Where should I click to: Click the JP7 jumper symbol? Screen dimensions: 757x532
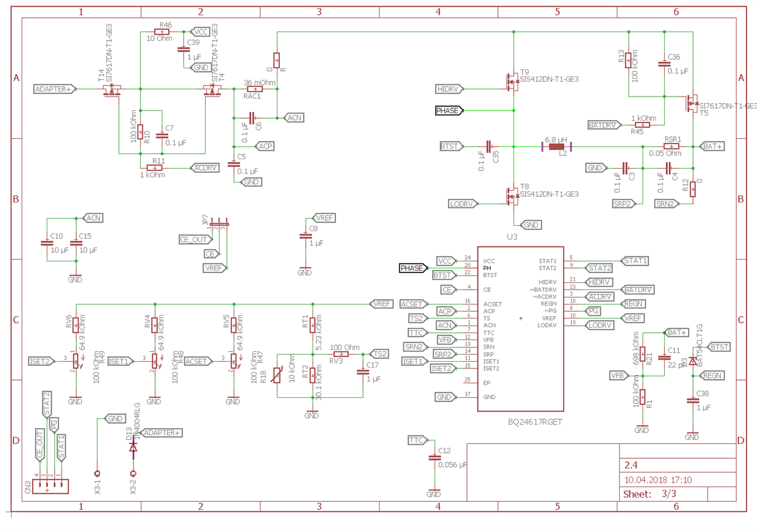[219, 223]
